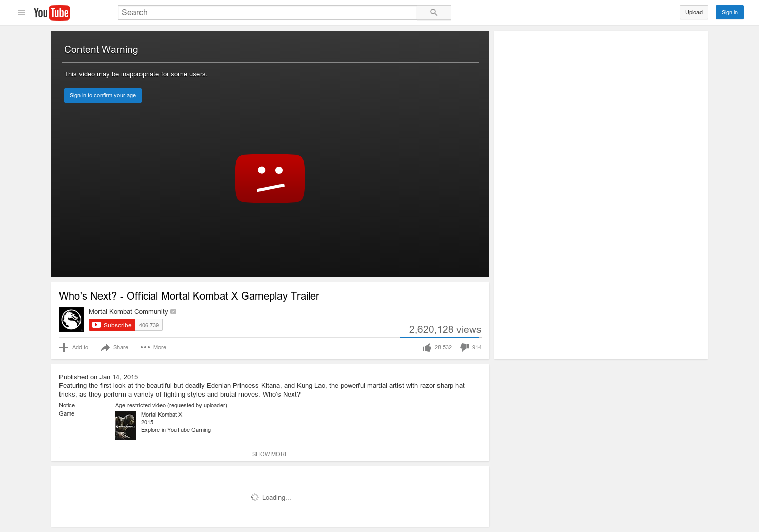The image size is (759, 532).
Task: Click the Content Warning heading
Action: (x=101, y=49)
